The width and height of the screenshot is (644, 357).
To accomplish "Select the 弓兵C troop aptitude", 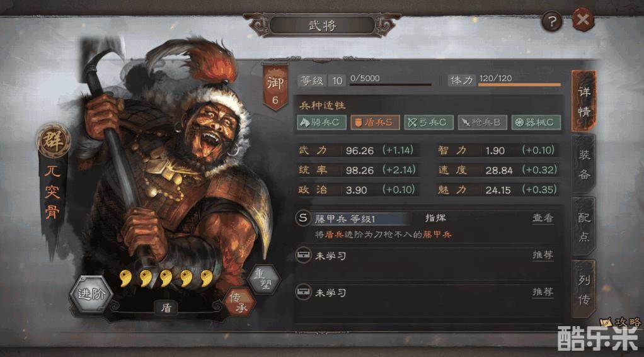I will [428, 122].
